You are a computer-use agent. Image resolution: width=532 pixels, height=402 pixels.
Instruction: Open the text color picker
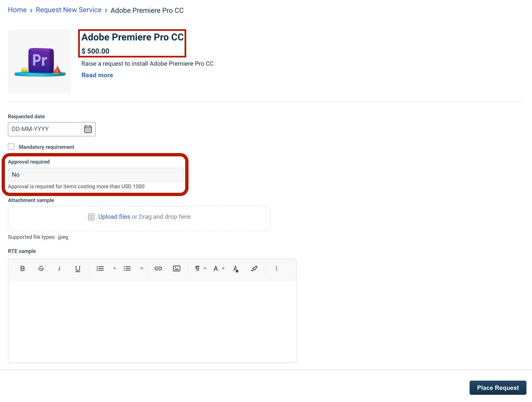(236, 269)
